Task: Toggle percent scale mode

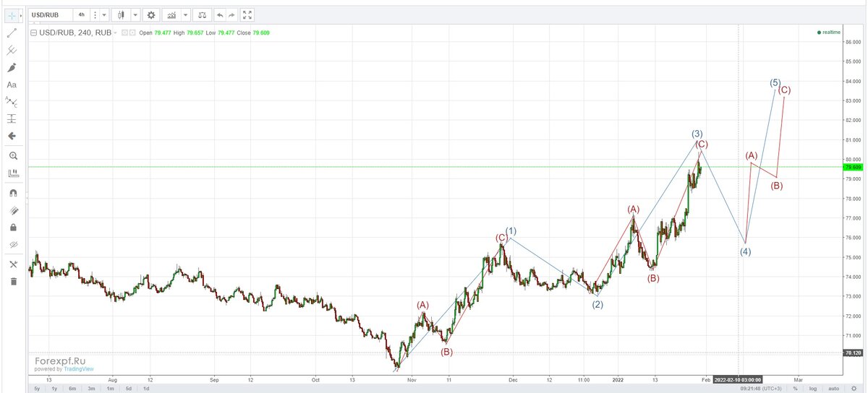Action: pyautogui.click(x=794, y=389)
